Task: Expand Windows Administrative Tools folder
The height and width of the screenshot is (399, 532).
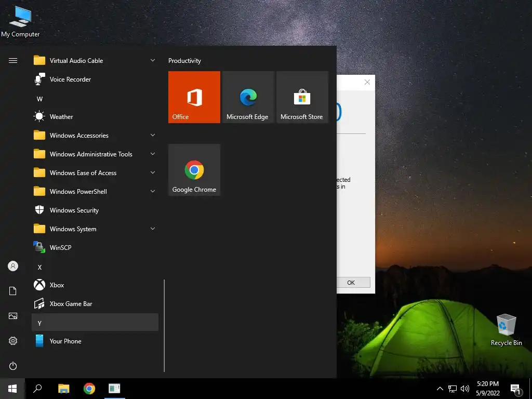Action: coord(95,154)
